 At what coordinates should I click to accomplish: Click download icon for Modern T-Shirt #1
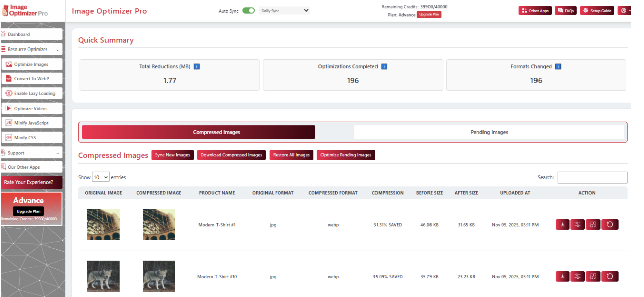coord(563,225)
